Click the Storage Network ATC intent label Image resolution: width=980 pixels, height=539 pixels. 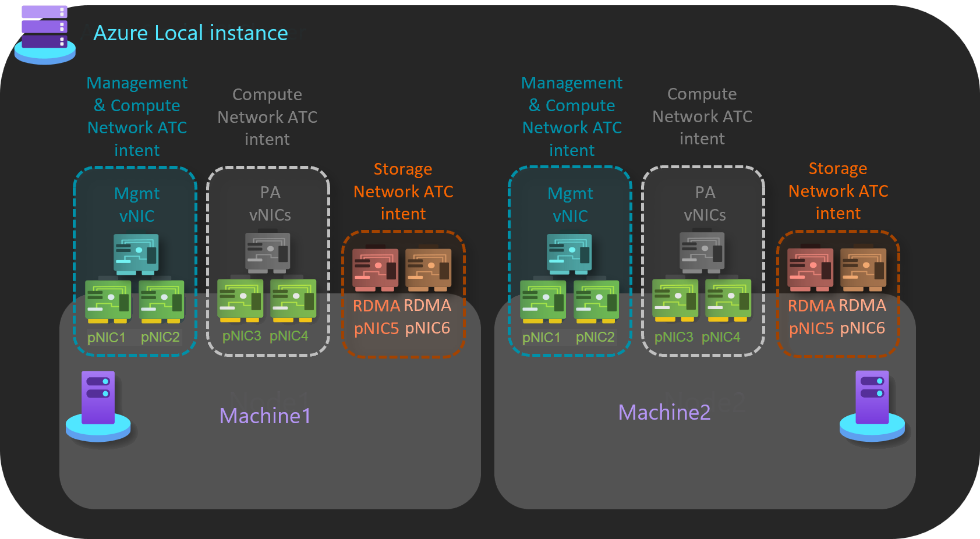tap(404, 191)
